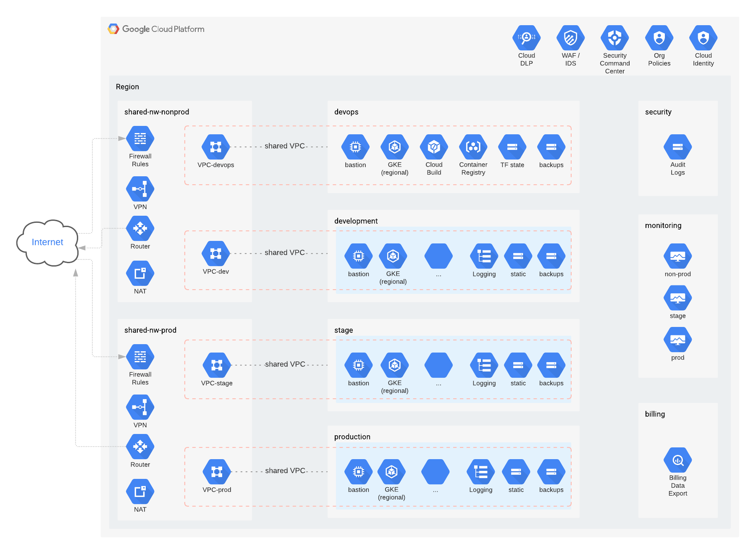Click the Internet cloud shape
Viewport: 756px width, 554px height.
[47, 242]
